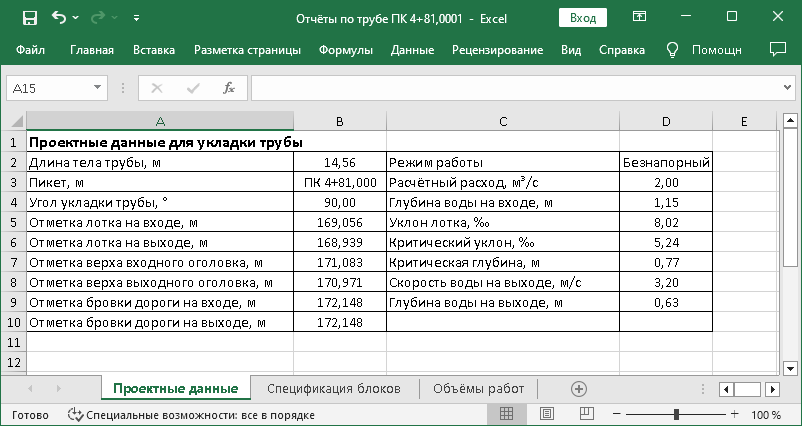Click the zoom slider handle
The image size is (802, 426).
[676, 414]
